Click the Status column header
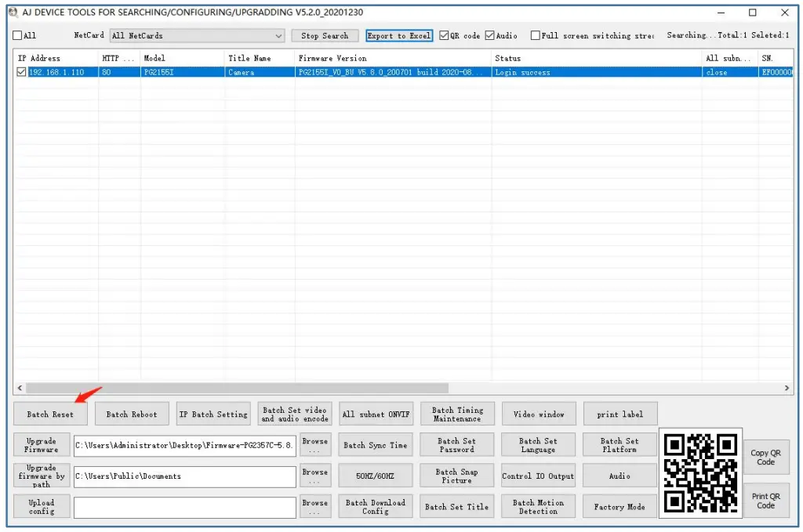803x532 pixels. pyautogui.click(x=597, y=58)
